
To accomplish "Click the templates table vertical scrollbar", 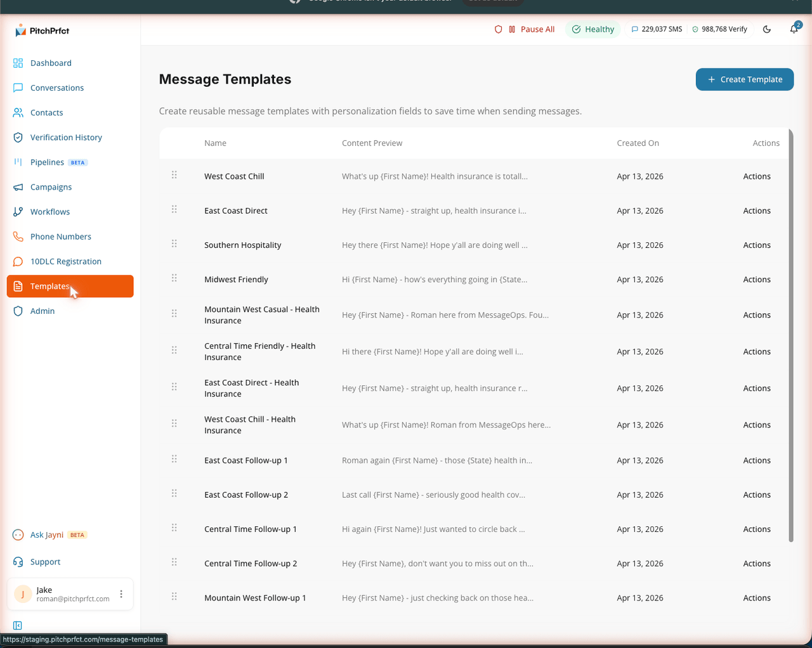I will click(791, 336).
